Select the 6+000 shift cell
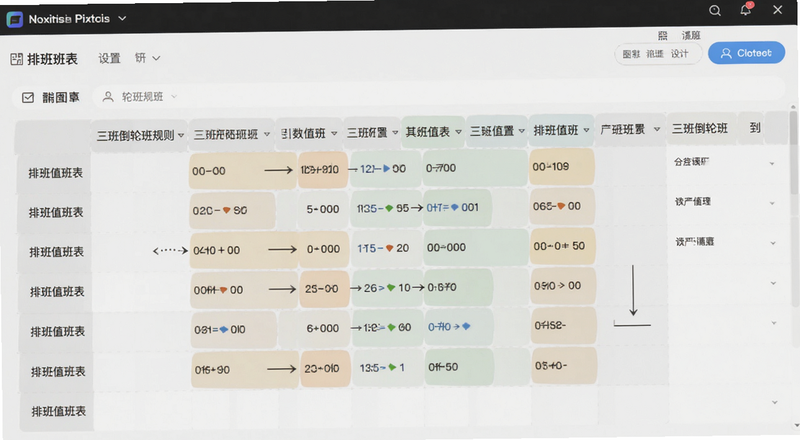The image size is (800, 440). coord(323,329)
